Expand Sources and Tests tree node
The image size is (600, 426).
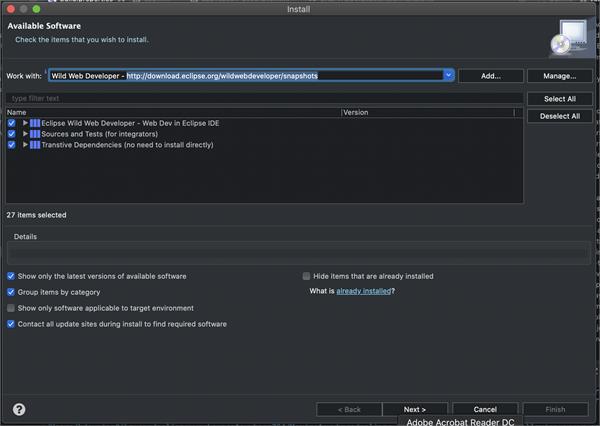click(25, 134)
